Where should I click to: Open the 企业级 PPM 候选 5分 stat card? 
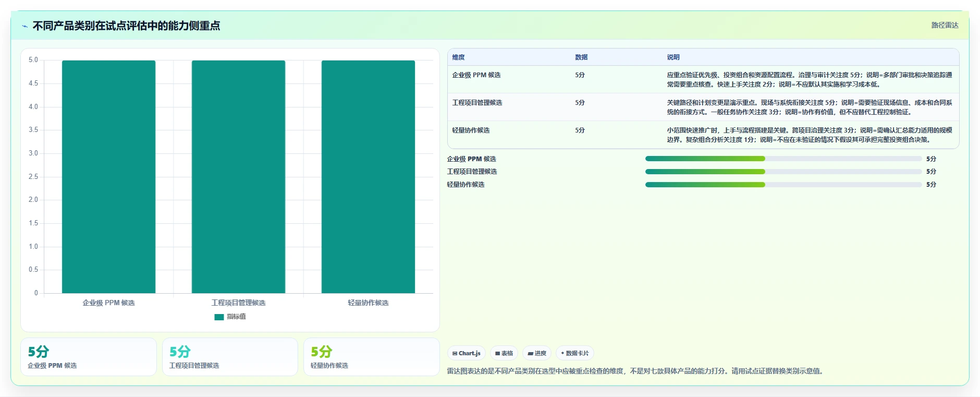tap(89, 357)
